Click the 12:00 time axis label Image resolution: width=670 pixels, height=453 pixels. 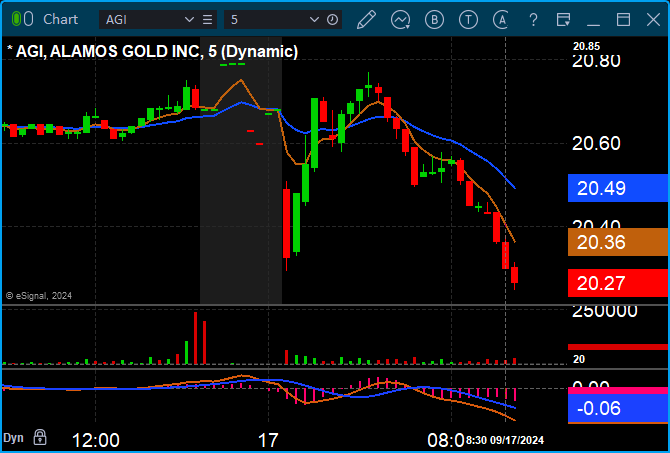pos(96,440)
